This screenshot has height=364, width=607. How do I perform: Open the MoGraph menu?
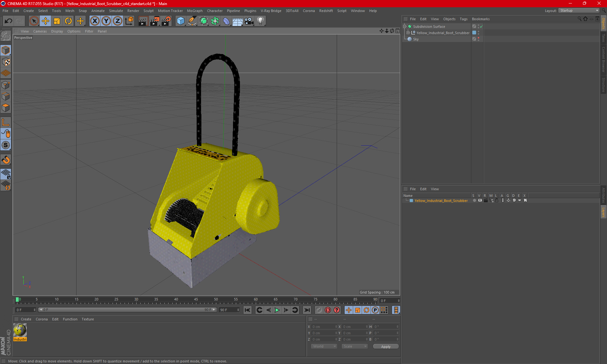click(194, 11)
